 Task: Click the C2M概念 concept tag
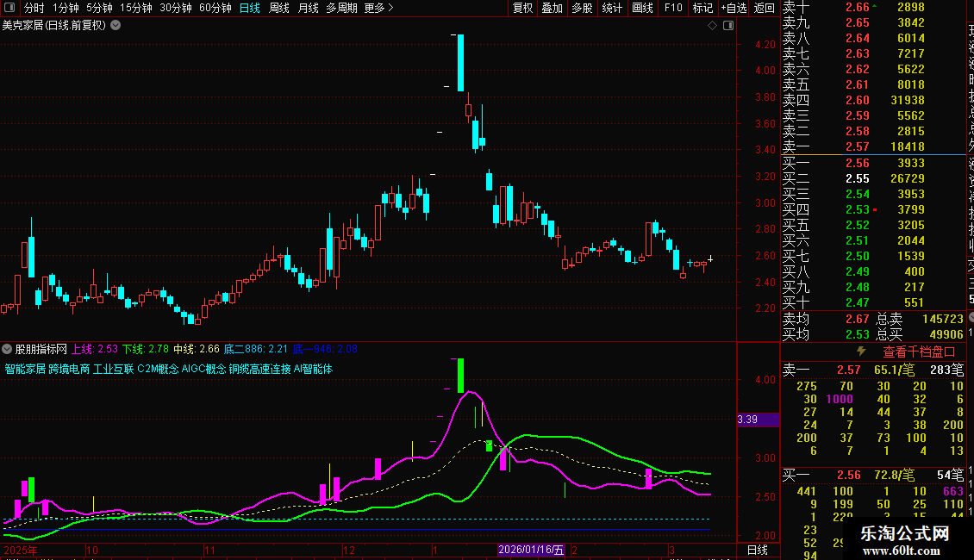(x=158, y=369)
